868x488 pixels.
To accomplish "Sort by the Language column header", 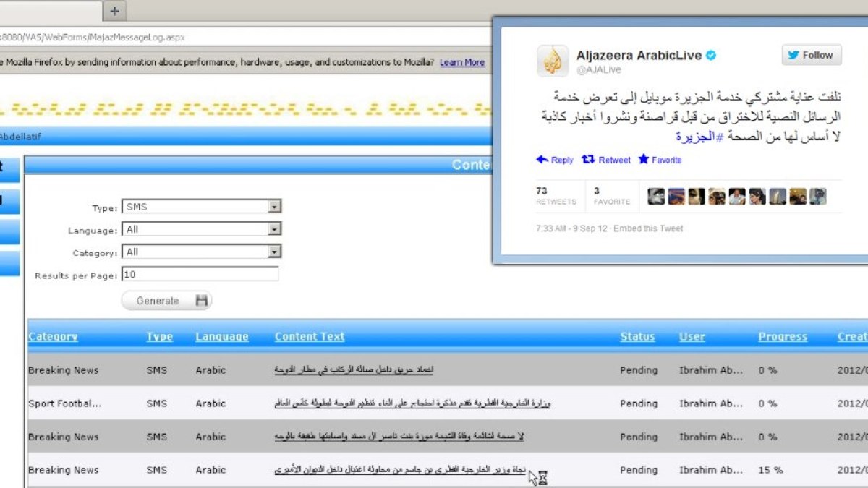I will click(221, 337).
